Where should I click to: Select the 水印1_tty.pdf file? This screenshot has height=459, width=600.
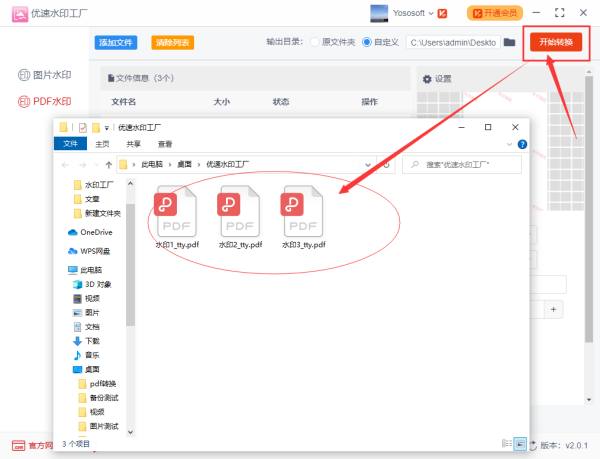[177, 217]
